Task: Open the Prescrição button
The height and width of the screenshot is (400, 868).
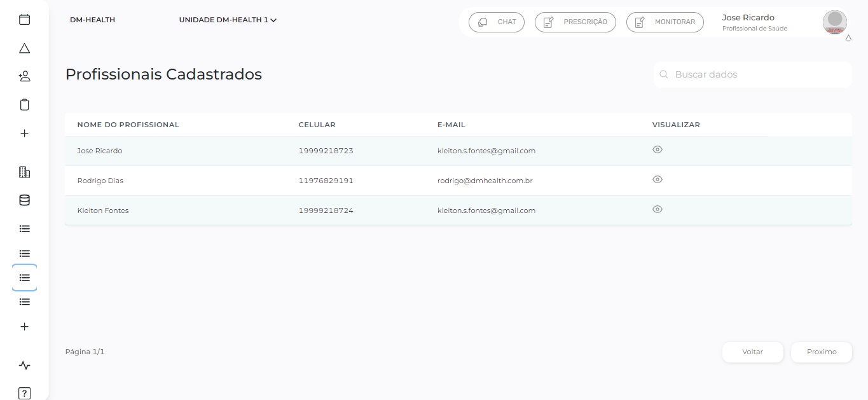Action: (575, 22)
